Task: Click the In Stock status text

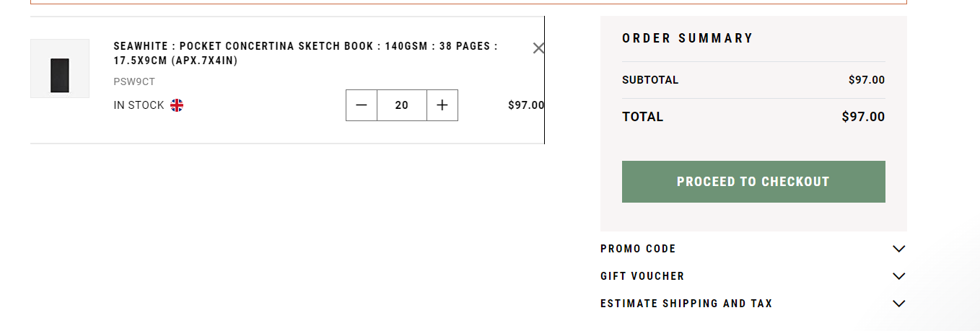Action: (139, 105)
